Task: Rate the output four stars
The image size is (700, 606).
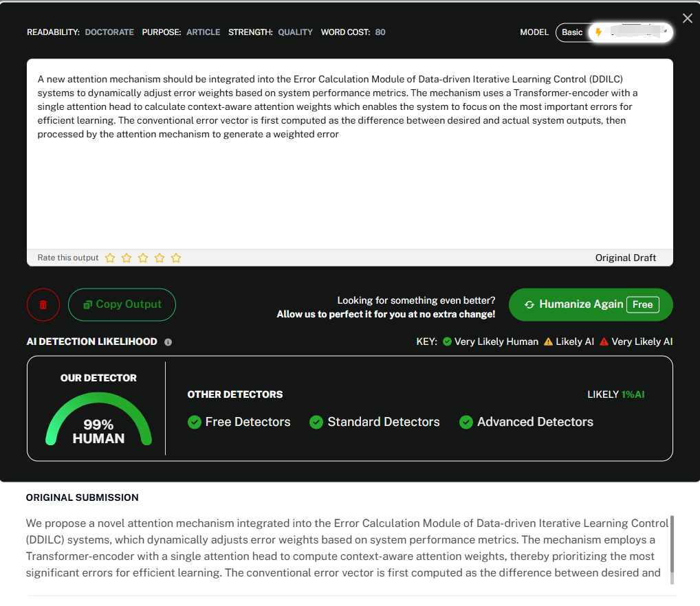Action: (160, 258)
